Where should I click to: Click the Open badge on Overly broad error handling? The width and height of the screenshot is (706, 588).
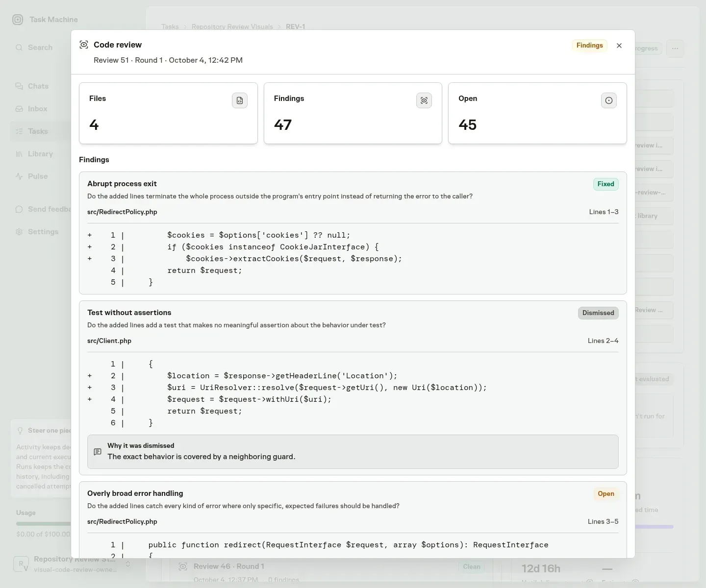pos(606,494)
